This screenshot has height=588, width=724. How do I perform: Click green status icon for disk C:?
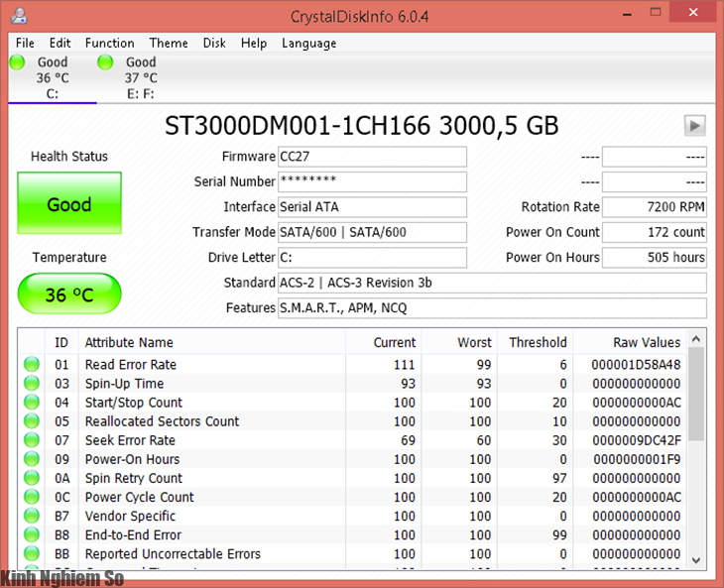click(x=17, y=61)
